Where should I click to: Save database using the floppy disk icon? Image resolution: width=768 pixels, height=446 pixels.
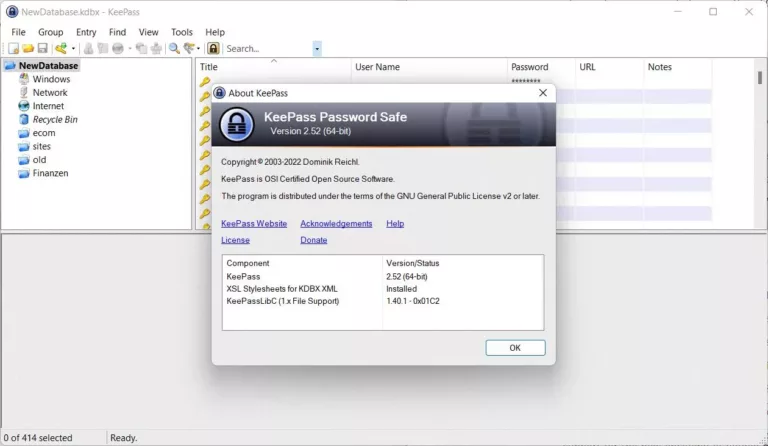point(43,48)
